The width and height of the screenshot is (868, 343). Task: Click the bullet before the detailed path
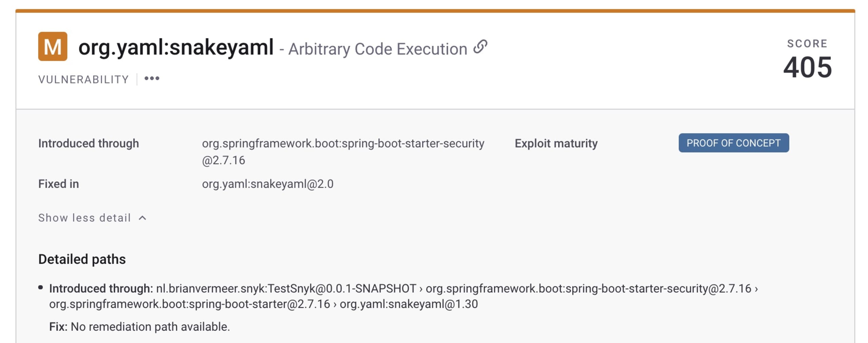pyautogui.click(x=41, y=288)
